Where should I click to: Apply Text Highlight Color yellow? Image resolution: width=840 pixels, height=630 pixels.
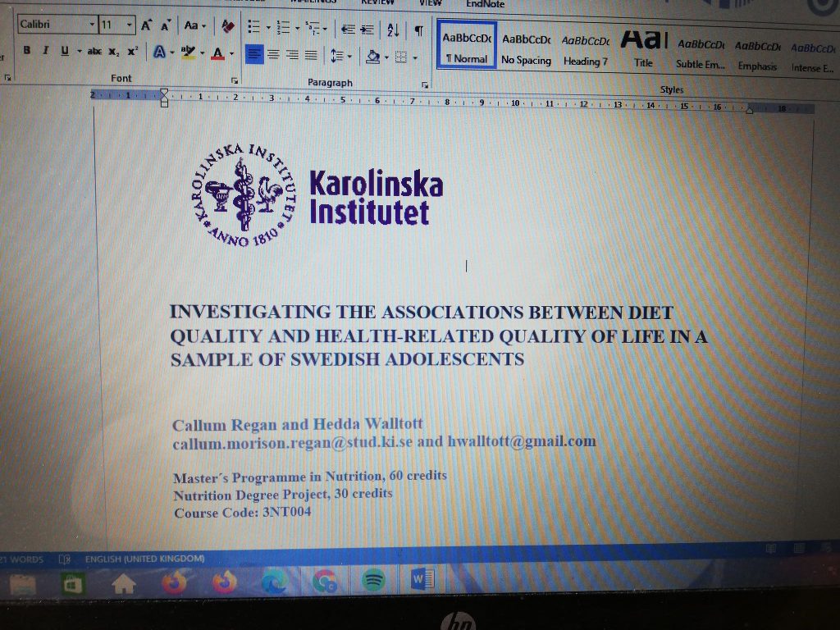(188, 52)
